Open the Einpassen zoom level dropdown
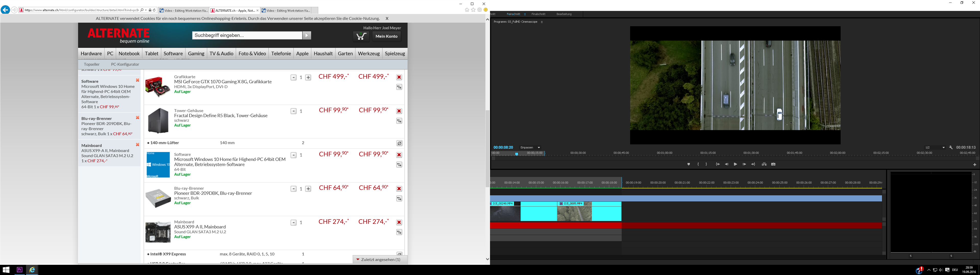The image size is (980, 275). (530, 147)
